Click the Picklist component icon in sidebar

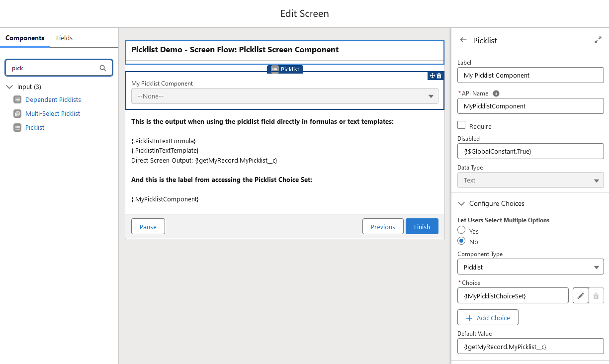pyautogui.click(x=17, y=128)
